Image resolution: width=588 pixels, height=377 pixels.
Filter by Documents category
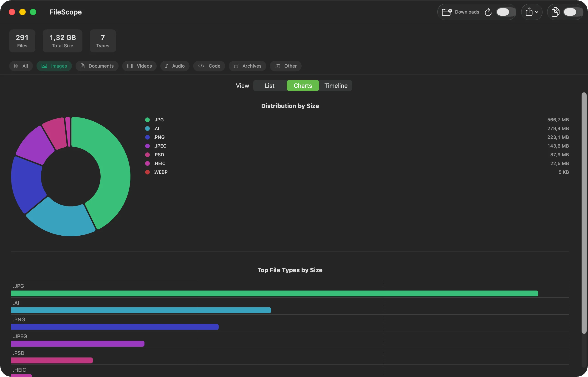tap(97, 66)
